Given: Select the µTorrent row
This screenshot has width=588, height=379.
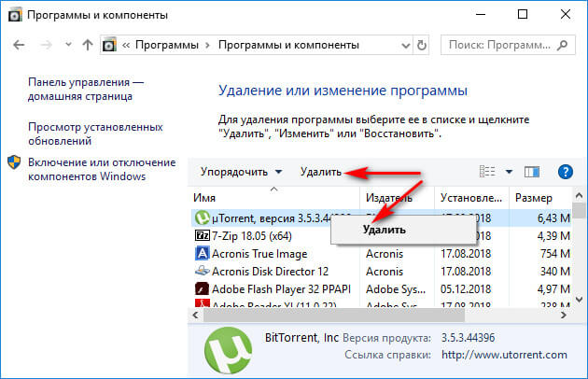Looking at the screenshot, I should coord(381,218).
